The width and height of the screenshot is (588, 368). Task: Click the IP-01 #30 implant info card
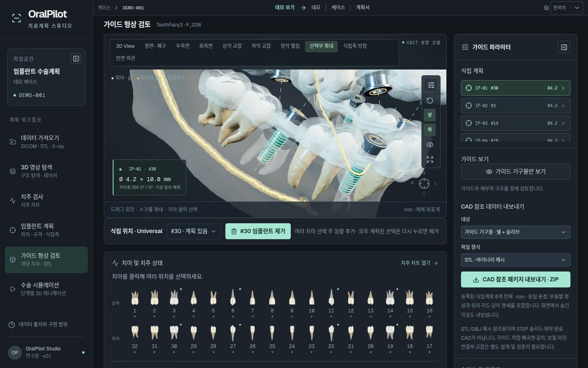point(149,178)
